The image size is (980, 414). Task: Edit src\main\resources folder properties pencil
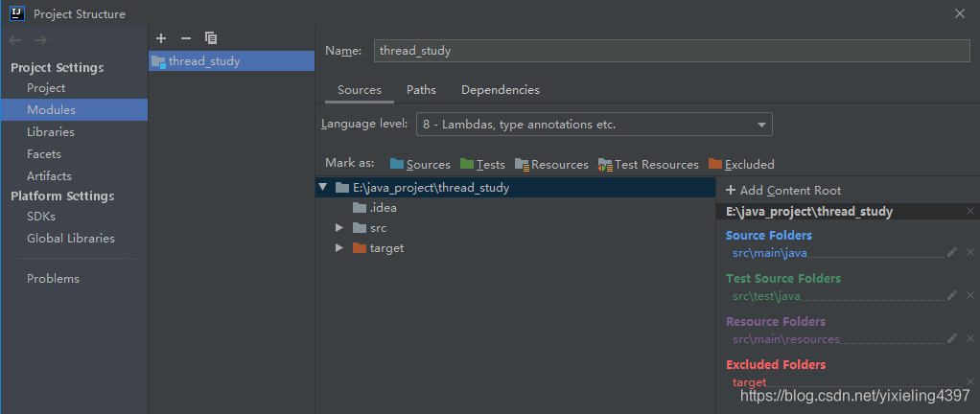[952, 338]
